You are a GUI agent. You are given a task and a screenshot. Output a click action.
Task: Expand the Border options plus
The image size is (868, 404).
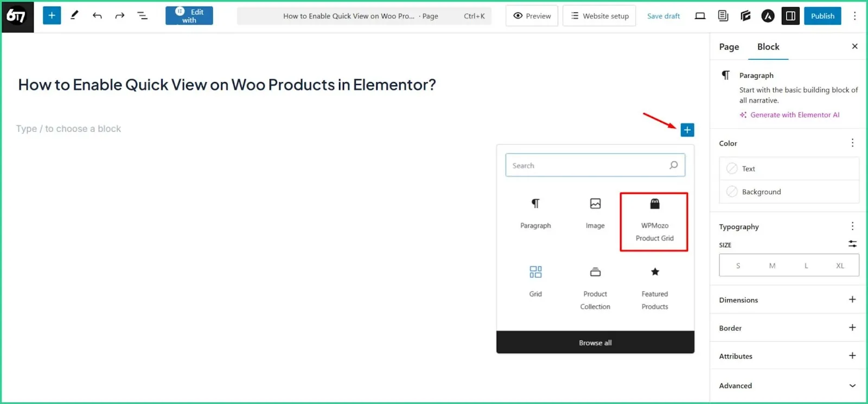pyautogui.click(x=852, y=327)
